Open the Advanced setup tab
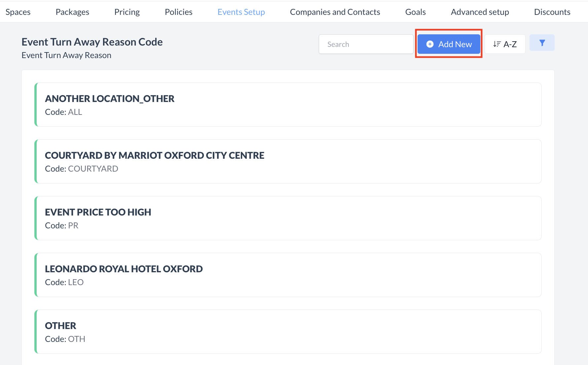The image size is (588, 365). point(480,12)
